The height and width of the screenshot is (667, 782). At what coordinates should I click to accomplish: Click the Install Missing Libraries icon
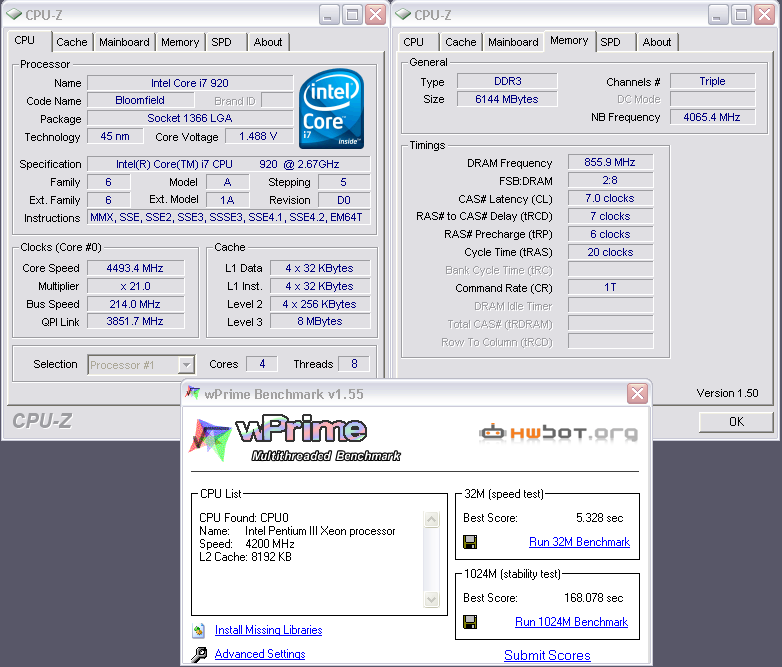click(x=198, y=630)
